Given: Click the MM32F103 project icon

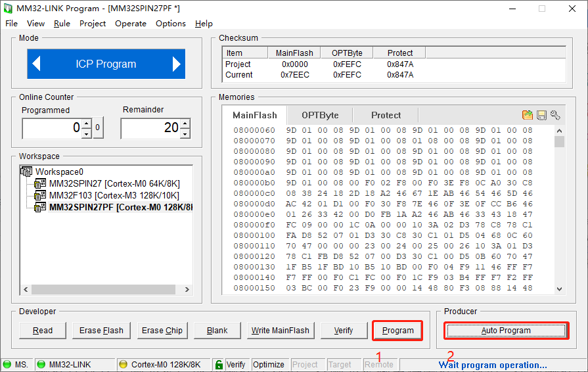Looking at the screenshot, I should pos(40,195).
